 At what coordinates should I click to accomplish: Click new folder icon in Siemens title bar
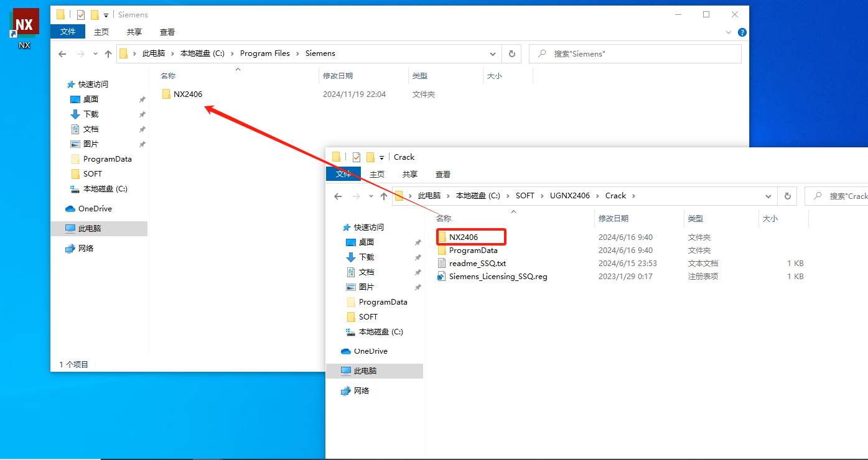[x=95, y=15]
